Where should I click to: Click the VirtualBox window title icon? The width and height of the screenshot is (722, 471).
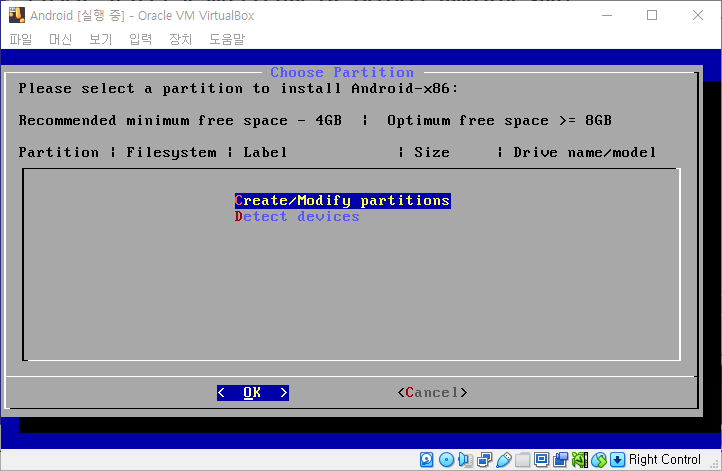[17, 15]
